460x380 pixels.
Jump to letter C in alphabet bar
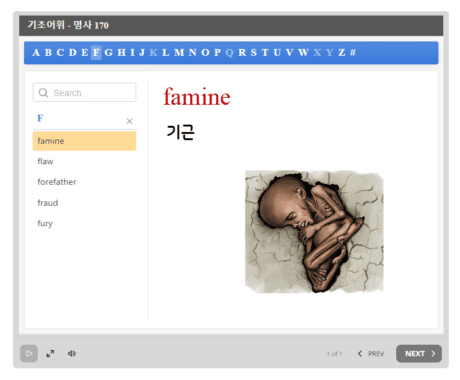60,53
